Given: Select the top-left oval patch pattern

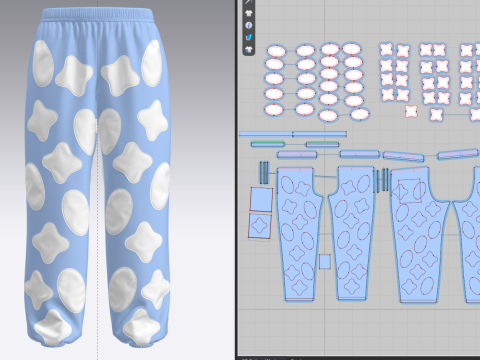Looking at the screenshot, I should click(276, 52).
